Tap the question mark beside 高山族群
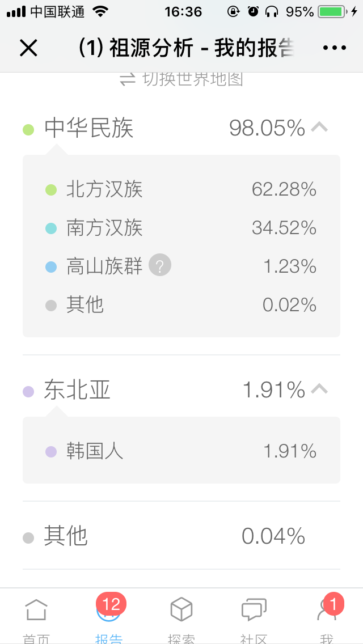This screenshot has height=644, width=363. 160,265
